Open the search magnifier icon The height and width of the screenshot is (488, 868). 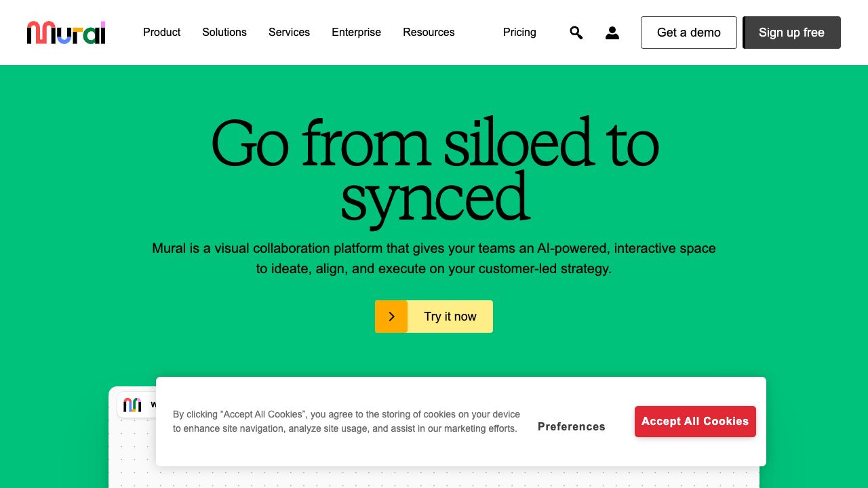(576, 33)
